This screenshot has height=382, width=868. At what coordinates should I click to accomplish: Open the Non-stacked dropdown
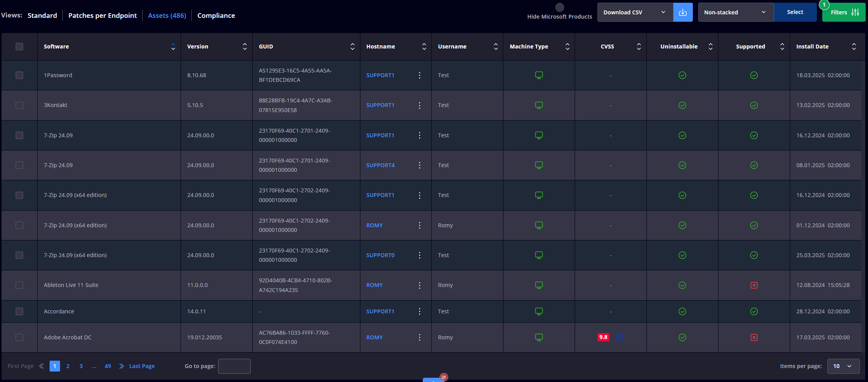tap(736, 12)
